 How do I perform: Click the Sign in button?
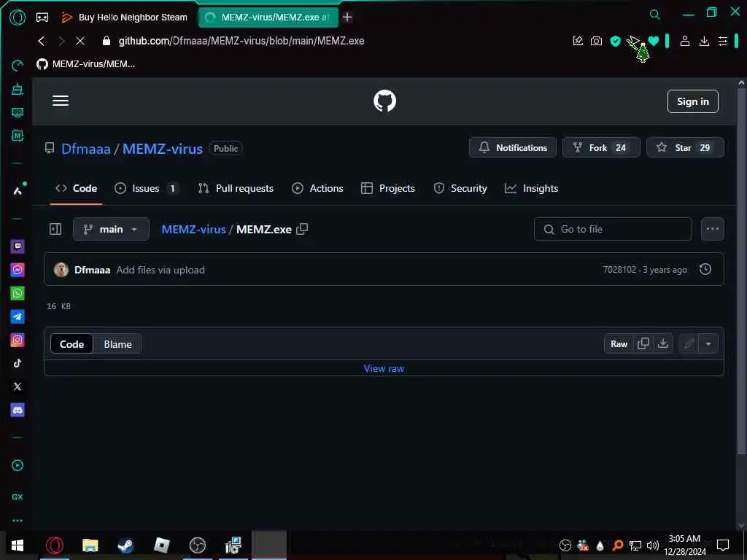tap(693, 101)
